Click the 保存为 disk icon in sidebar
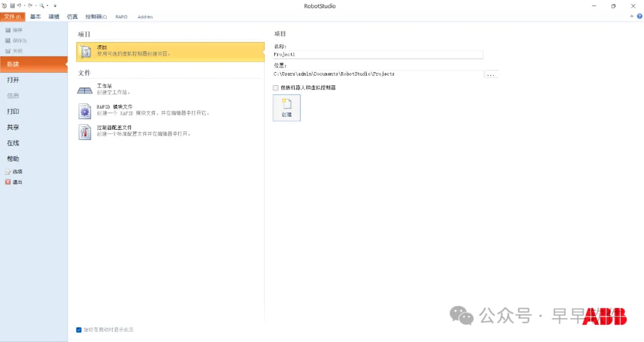644x342 pixels. coord(8,41)
